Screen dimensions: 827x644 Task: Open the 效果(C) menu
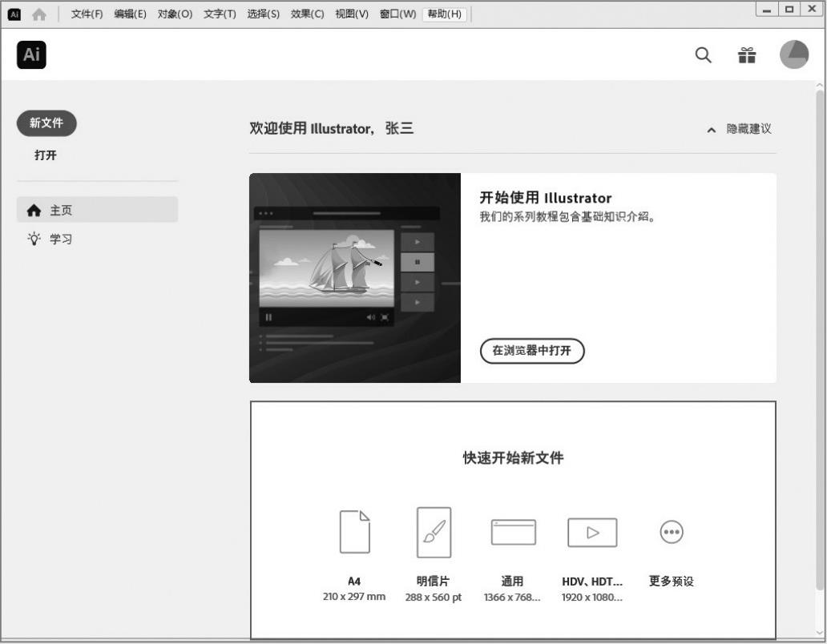(308, 14)
